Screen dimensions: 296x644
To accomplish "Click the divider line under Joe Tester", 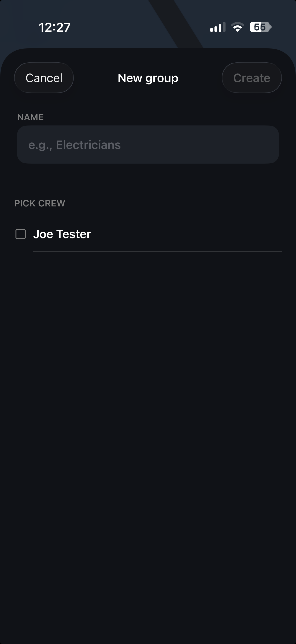I will coord(157,251).
